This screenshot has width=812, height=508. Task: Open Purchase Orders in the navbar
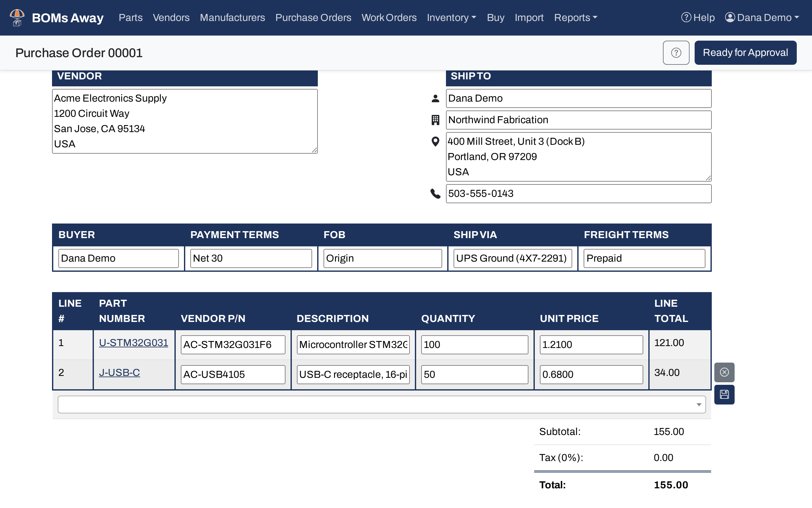coord(313,17)
